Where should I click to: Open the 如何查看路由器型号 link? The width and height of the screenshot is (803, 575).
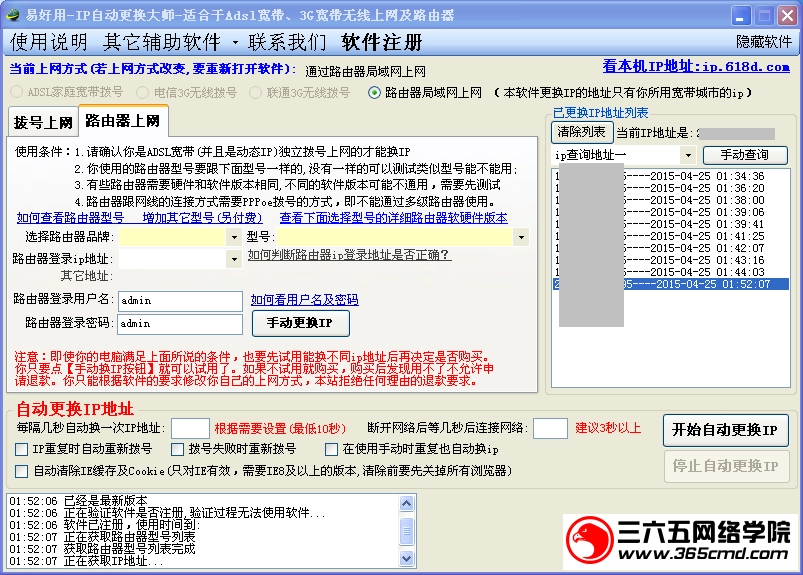[70, 218]
